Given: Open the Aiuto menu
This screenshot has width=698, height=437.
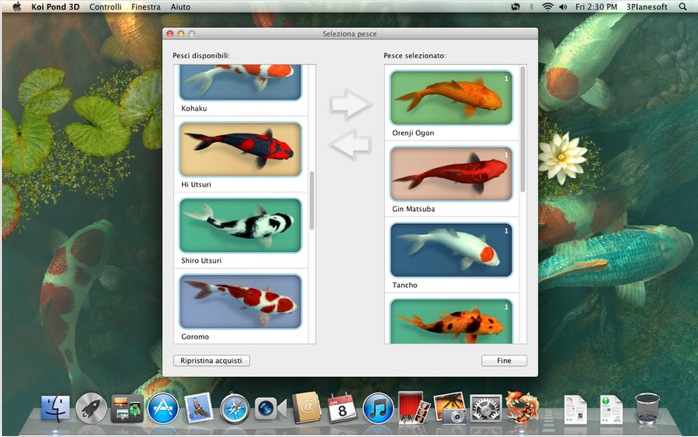Looking at the screenshot, I should tap(180, 7).
